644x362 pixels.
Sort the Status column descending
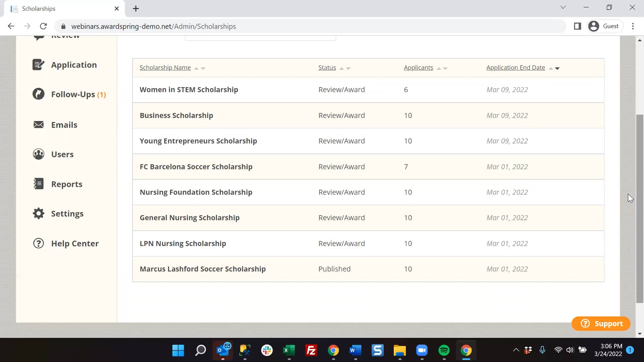click(x=349, y=68)
